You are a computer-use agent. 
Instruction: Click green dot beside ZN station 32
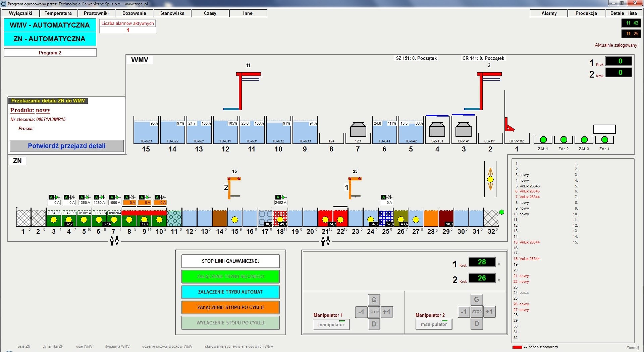click(x=502, y=212)
